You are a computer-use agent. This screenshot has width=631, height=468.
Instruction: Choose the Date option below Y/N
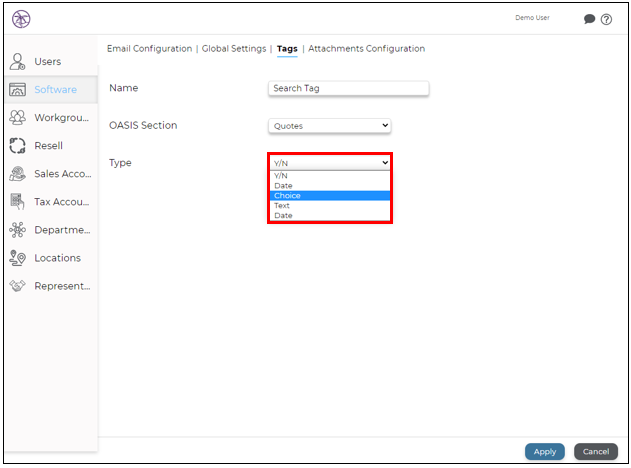[x=330, y=186]
